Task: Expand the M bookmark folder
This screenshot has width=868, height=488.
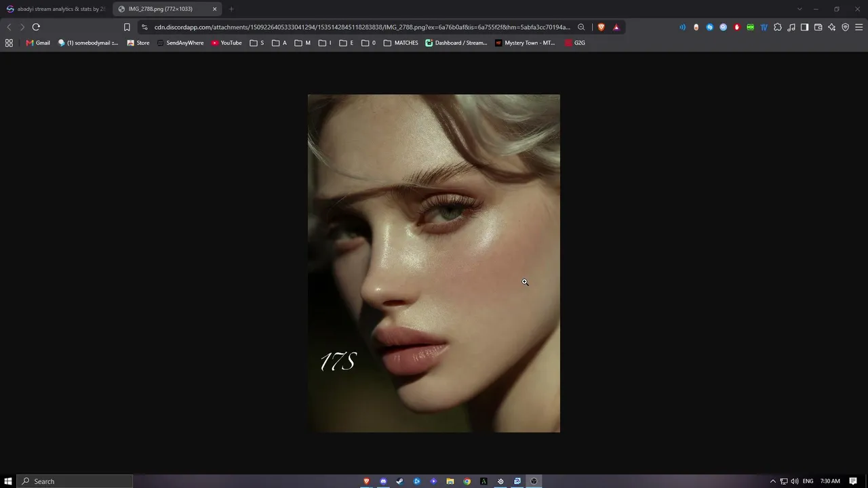Action: point(302,43)
